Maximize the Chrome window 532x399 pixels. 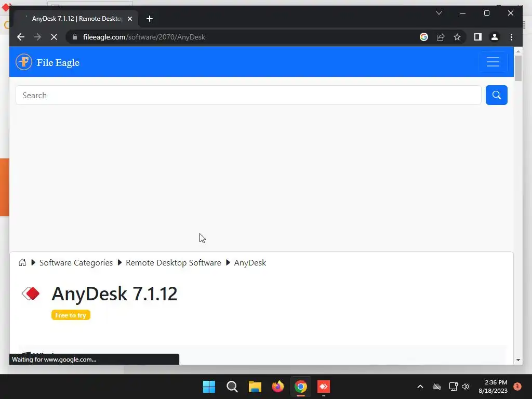486,13
